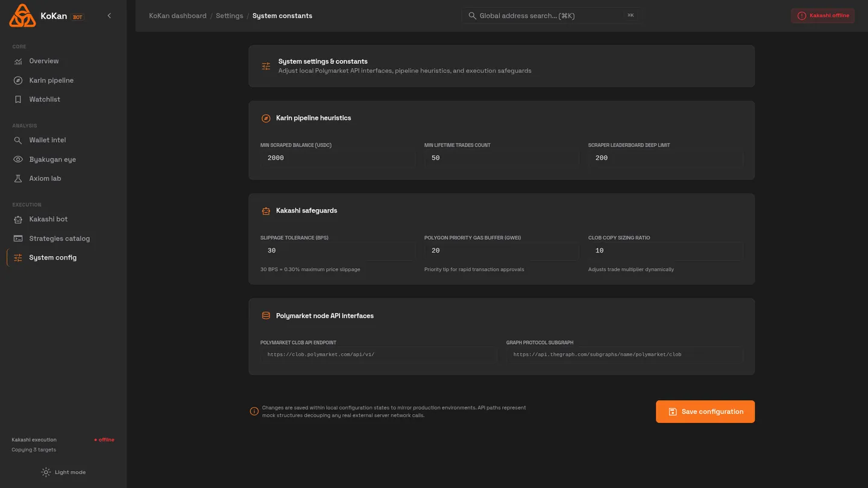Collapse the sidebar with the chevron
The width and height of the screenshot is (868, 488).
point(109,16)
